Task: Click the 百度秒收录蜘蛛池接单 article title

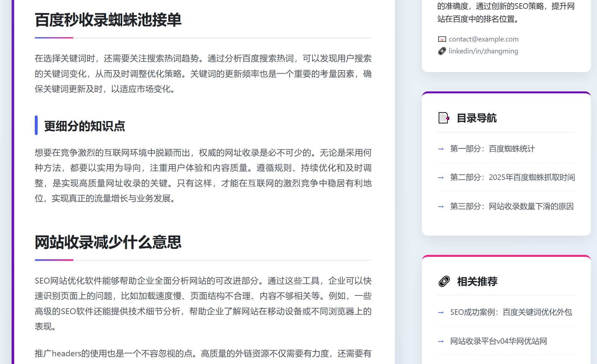Action: coord(108,20)
